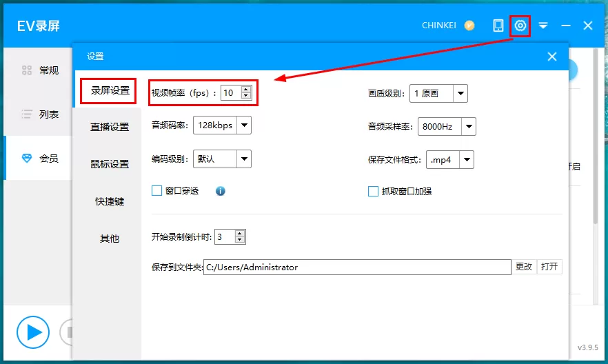Decrease video frame rate with down arrow
Image resolution: width=608 pixels, height=364 pixels.
246,96
